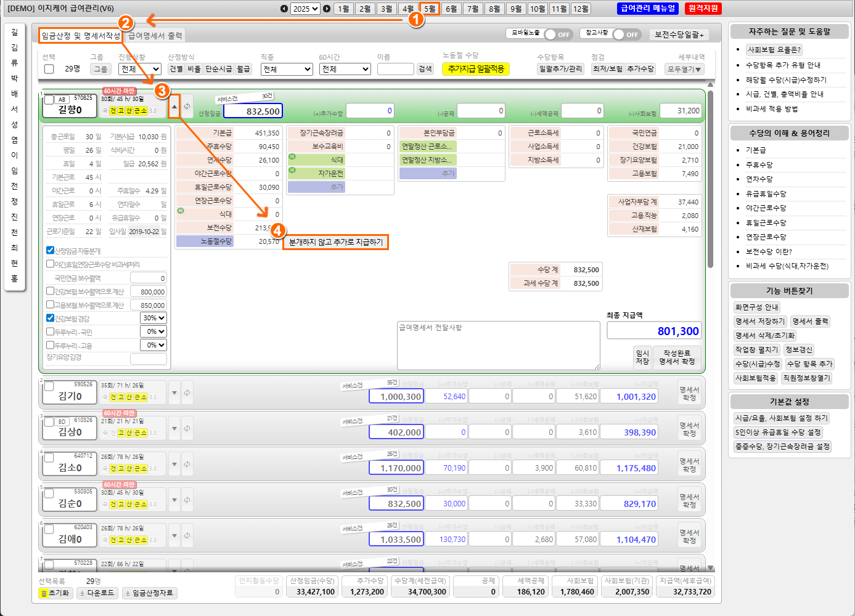Click the previous year arrow icon
The width and height of the screenshot is (855, 616).
284,9
